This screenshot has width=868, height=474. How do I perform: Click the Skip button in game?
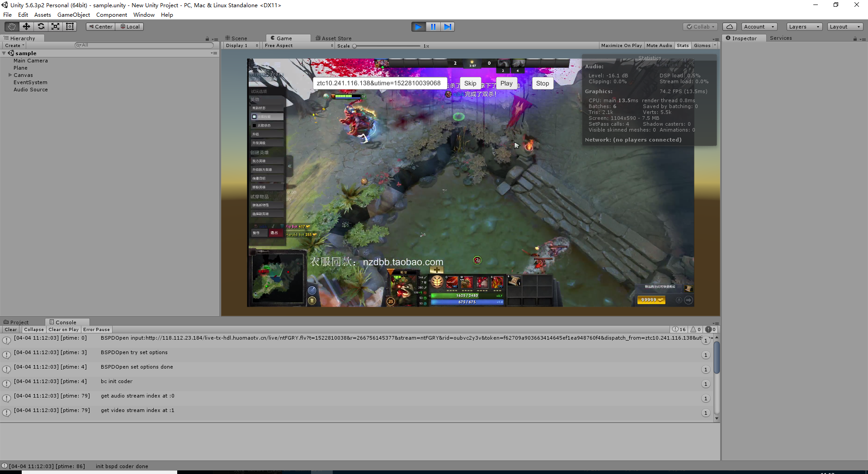470,83
